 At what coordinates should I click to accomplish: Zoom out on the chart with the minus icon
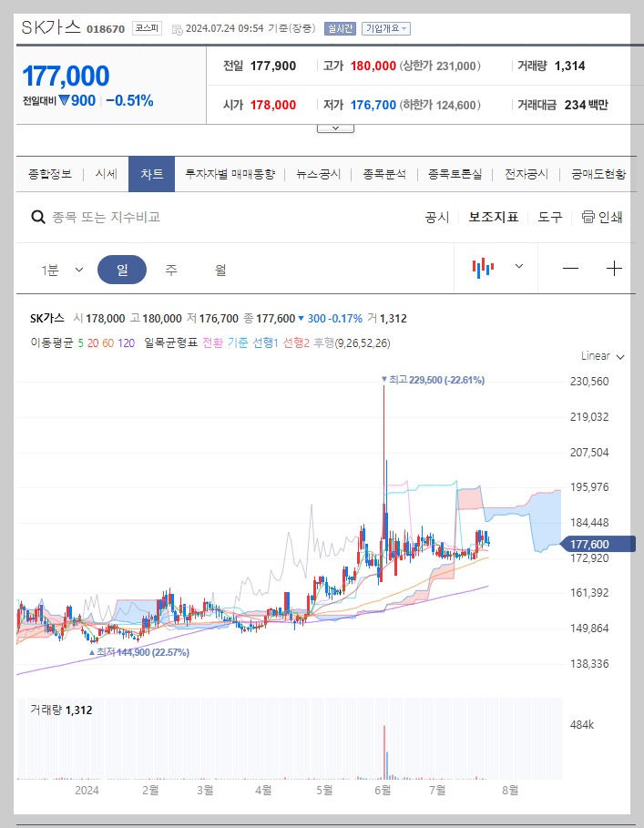570,268
